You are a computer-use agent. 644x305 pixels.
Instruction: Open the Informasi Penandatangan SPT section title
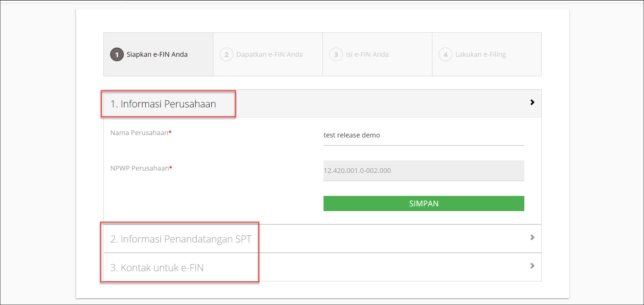click(181, 239)
